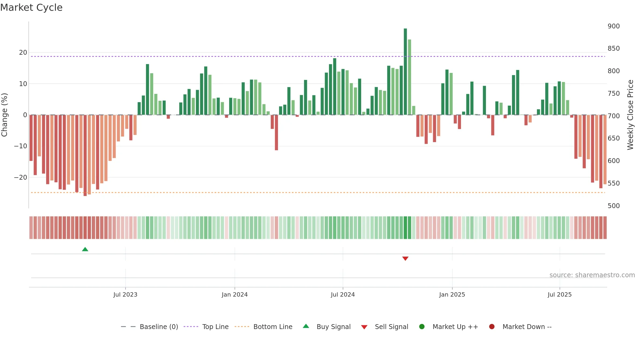
Task: Click the 900 tick on price axis
Action: (614, 26)
